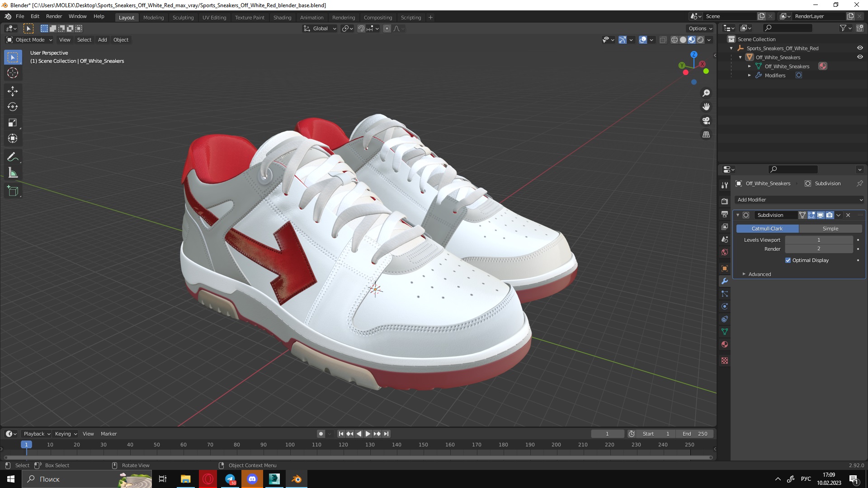This screenshot has height=488, width=868.
Task: Toggle snapping magnet in header
Action: pos(361,28)
